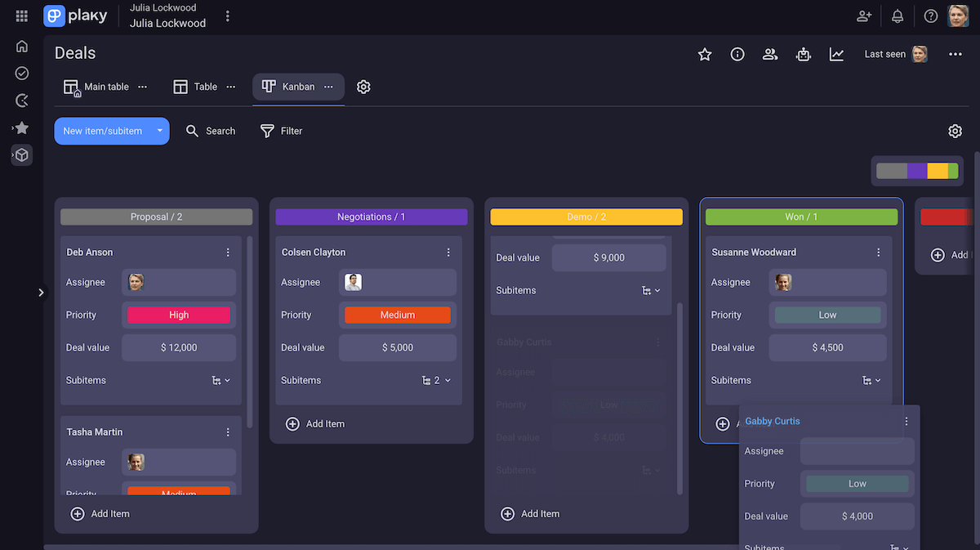The height and width of the screenshot is (550, 980).
Task: Expand the New item/subitem dropdown arrow
Action: pyautogui.click(x=160, y=131)
